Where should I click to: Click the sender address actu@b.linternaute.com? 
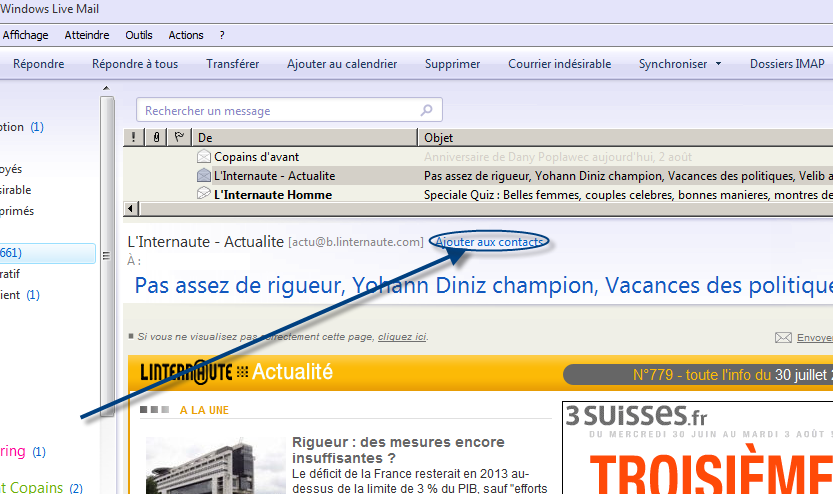(356, 242)
